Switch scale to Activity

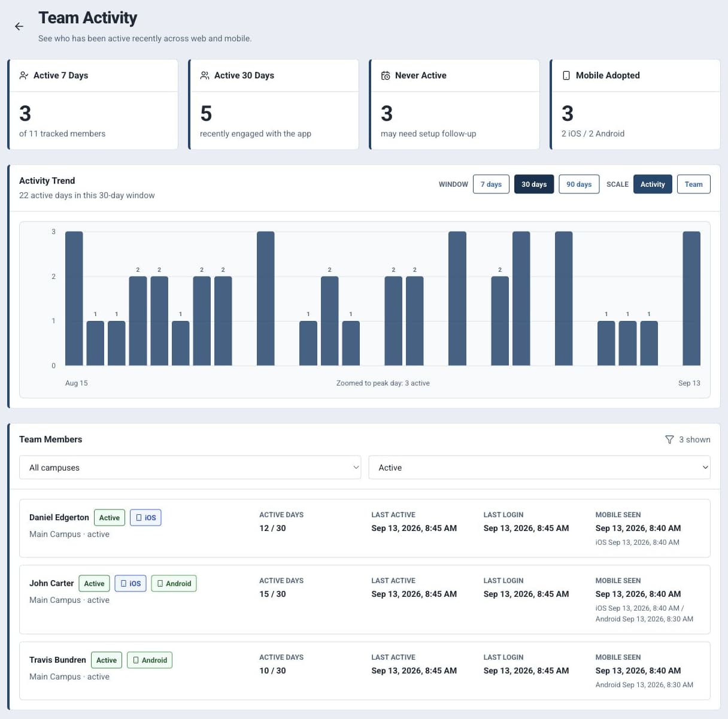pyautogui.click(x=653, y=184)
